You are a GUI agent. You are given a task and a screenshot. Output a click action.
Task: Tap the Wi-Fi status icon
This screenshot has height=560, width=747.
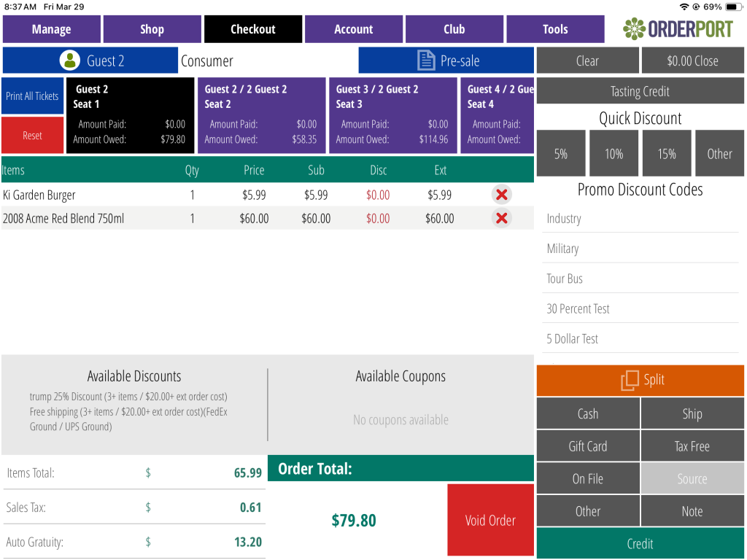684,7
